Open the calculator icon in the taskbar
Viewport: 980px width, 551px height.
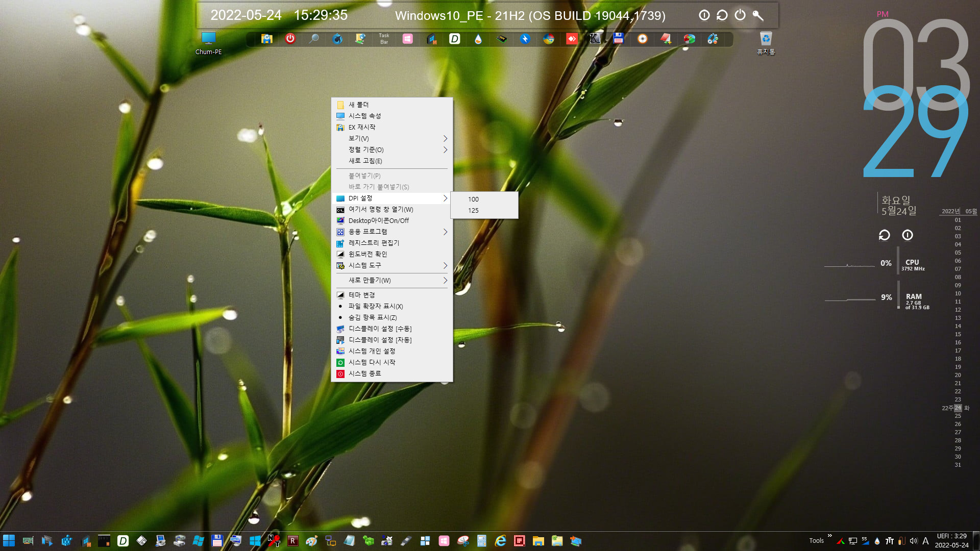(x=481, y=541)
